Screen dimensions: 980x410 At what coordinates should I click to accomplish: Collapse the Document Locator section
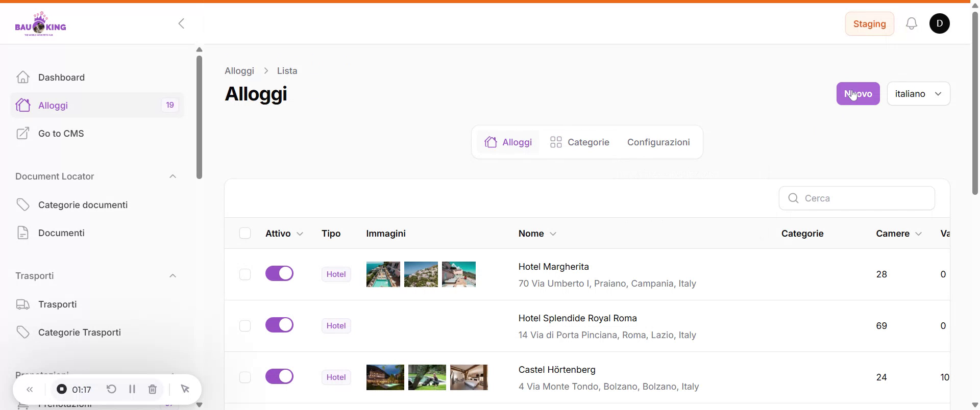pyautogui.click(x=173, y=176)
